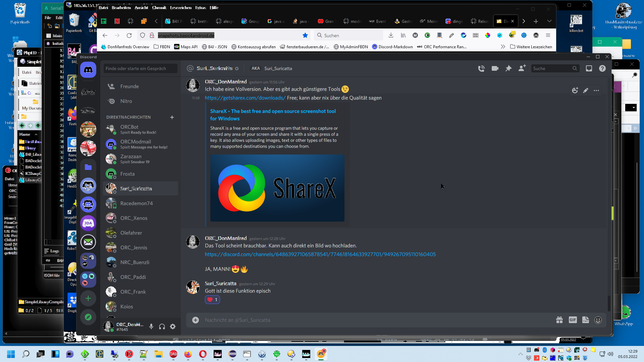
Task: Open the gift Nitro dialog
Action: (559, 320)
